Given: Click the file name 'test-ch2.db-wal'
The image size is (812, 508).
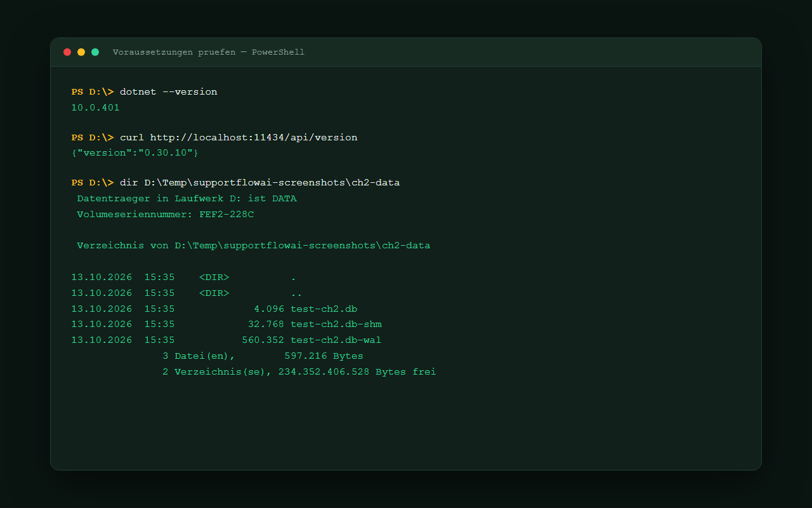Looking at the screenshot, I should 336,340.
